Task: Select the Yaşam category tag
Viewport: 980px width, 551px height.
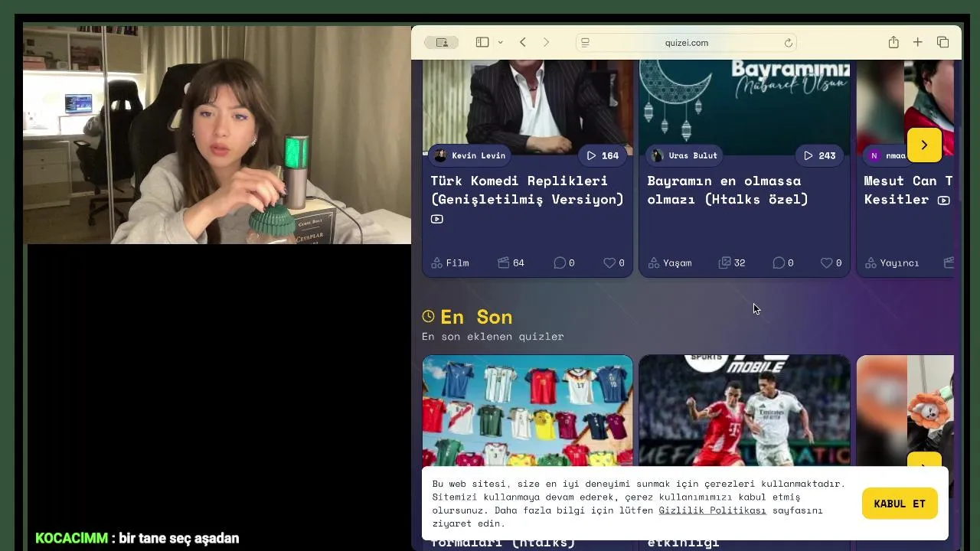Action: pos(670,262)
